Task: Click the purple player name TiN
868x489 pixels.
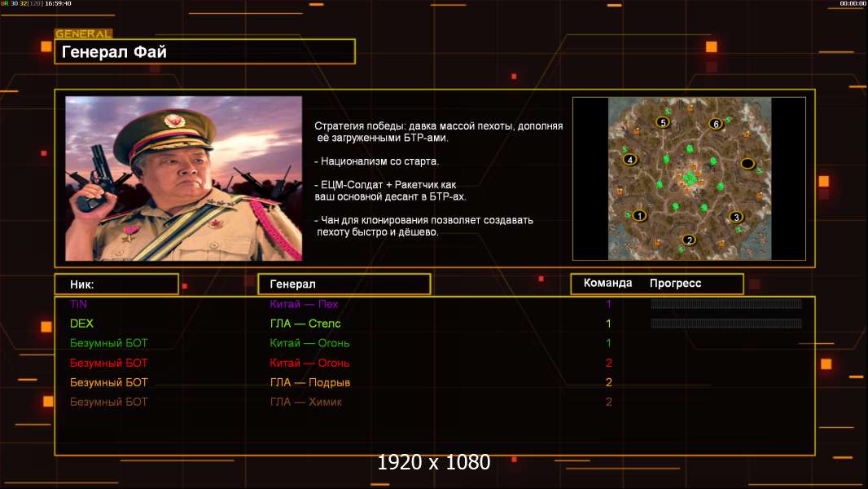Action: (78, 304)
